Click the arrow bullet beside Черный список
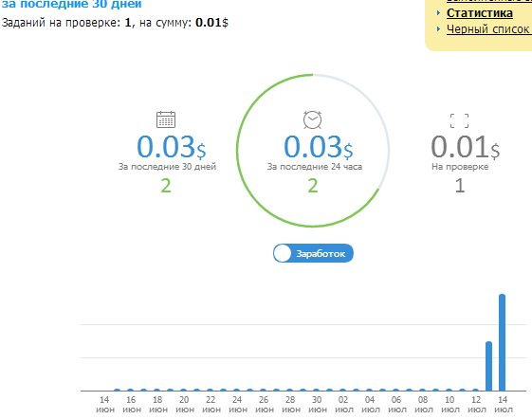This screenshot has height=419, width=532. [438, 29]
